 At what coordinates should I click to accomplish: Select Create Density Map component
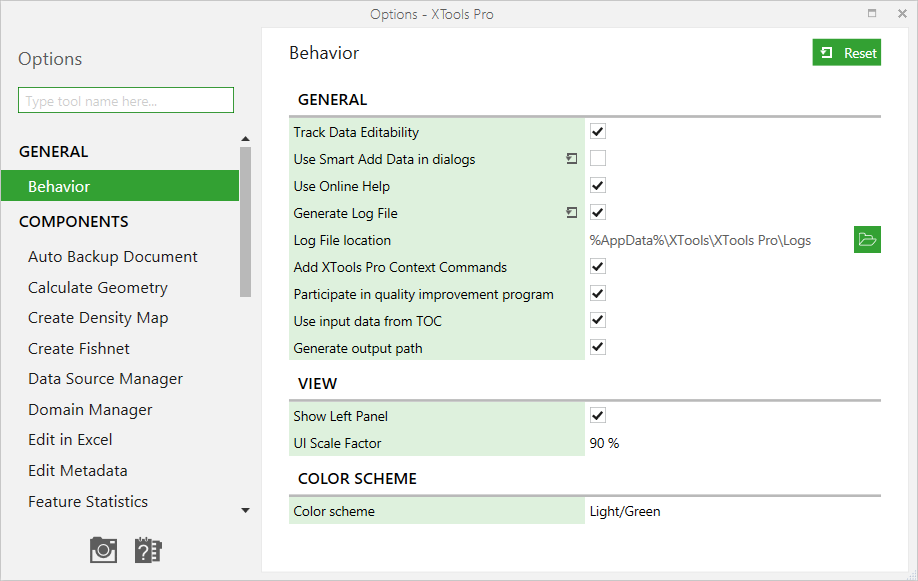pos(98,318)
